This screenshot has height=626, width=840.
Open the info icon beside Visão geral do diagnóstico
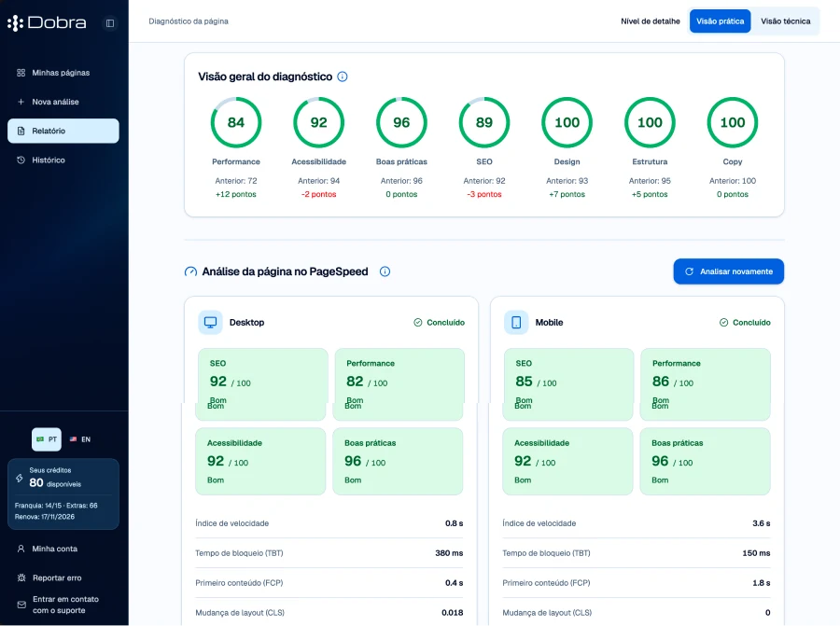tap(343, 77)
